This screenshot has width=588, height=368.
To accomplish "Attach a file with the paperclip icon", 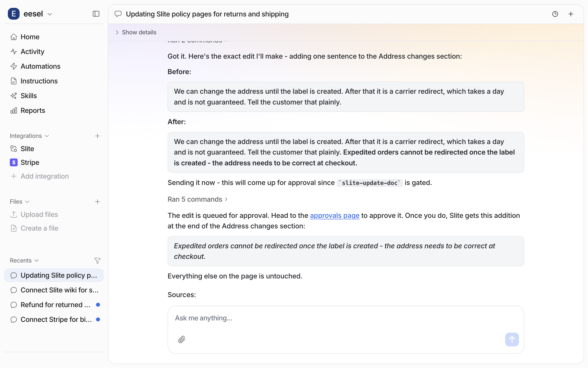I will (x=182, y=340).
